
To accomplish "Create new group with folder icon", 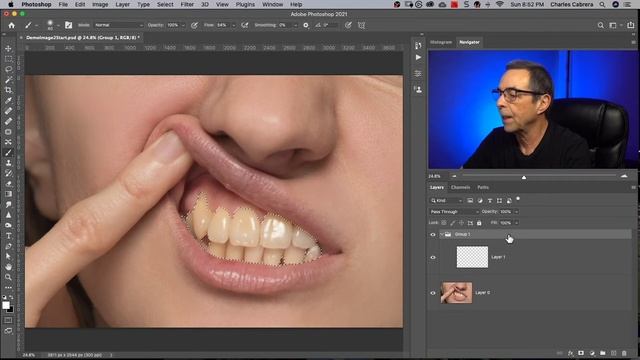I will pos(602,353).
